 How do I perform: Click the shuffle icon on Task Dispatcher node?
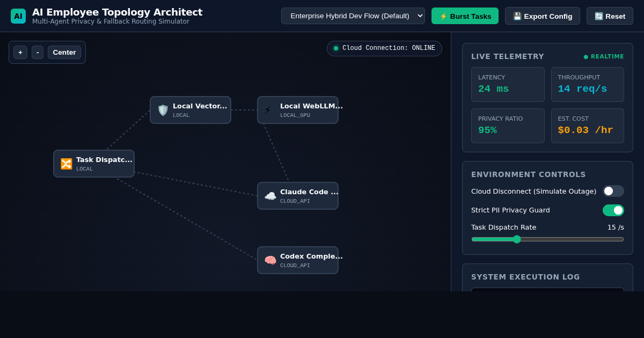click(67, 164)
